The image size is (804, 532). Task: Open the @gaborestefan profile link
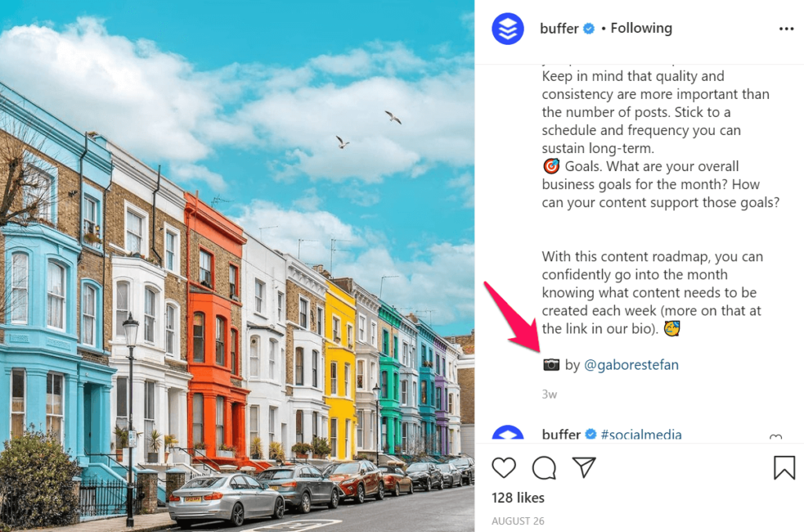631,365
